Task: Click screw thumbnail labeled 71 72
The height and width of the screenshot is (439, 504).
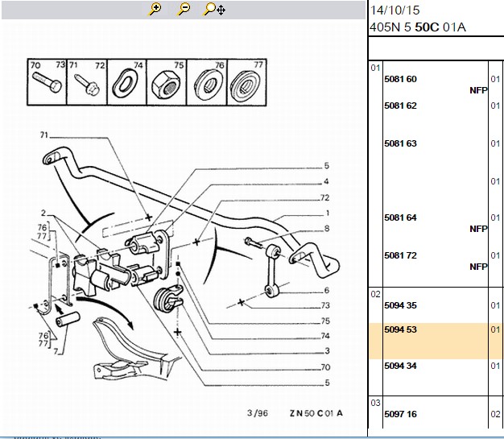Action: pyautogui.click(x=87, y=82)
